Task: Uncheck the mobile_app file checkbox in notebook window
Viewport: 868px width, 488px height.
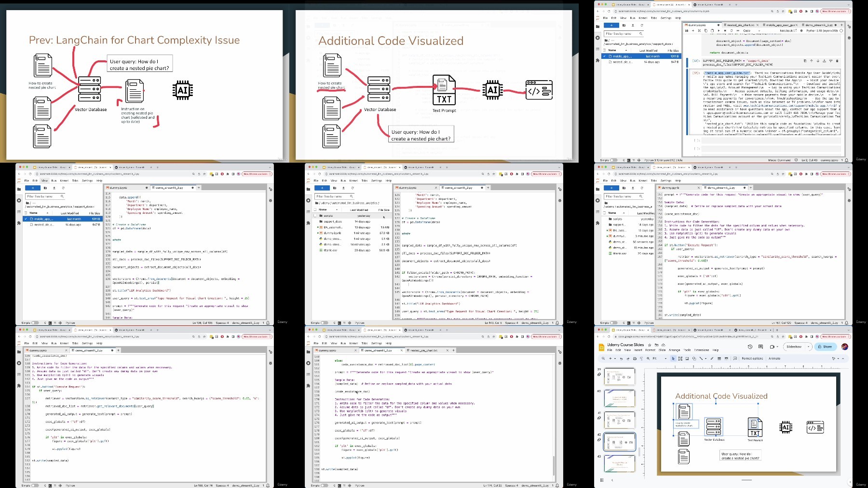Action: point(604,56)
